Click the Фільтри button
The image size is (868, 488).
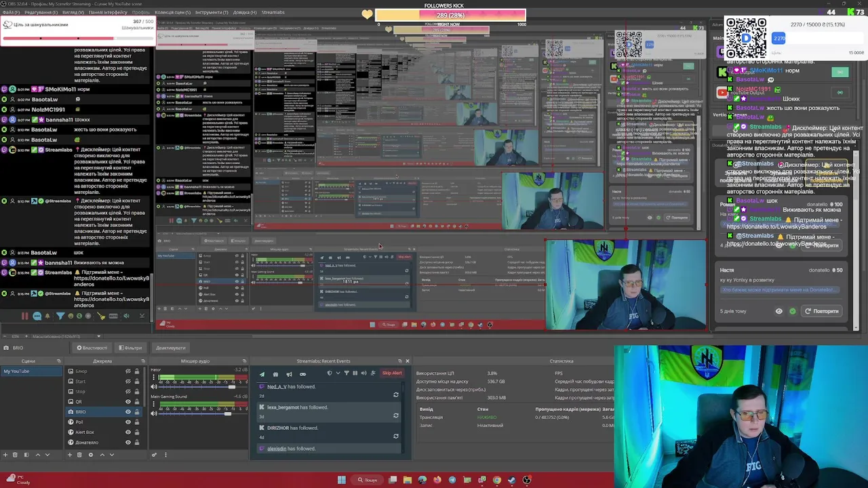[x=130, y=348]
